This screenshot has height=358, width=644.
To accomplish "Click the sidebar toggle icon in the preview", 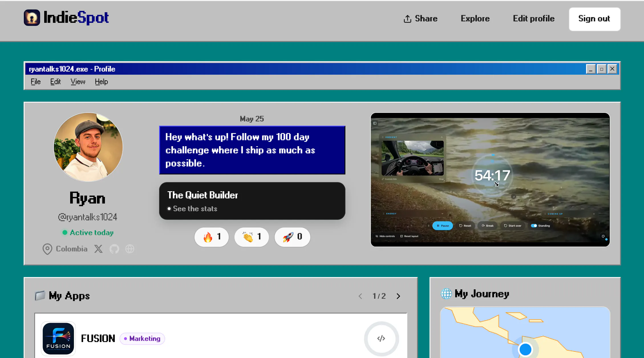I will coord(375,123).
